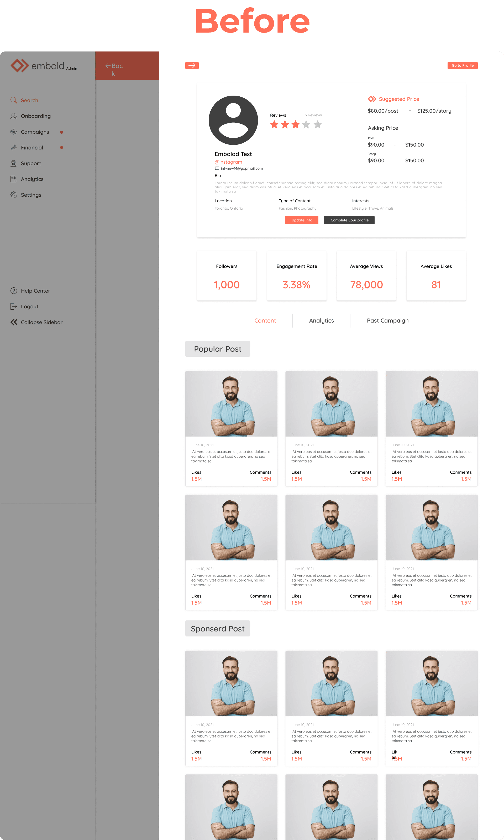504x840 pixels.
Task: Click the Analytics report icon in sidebar
Action: pos(14,179)
